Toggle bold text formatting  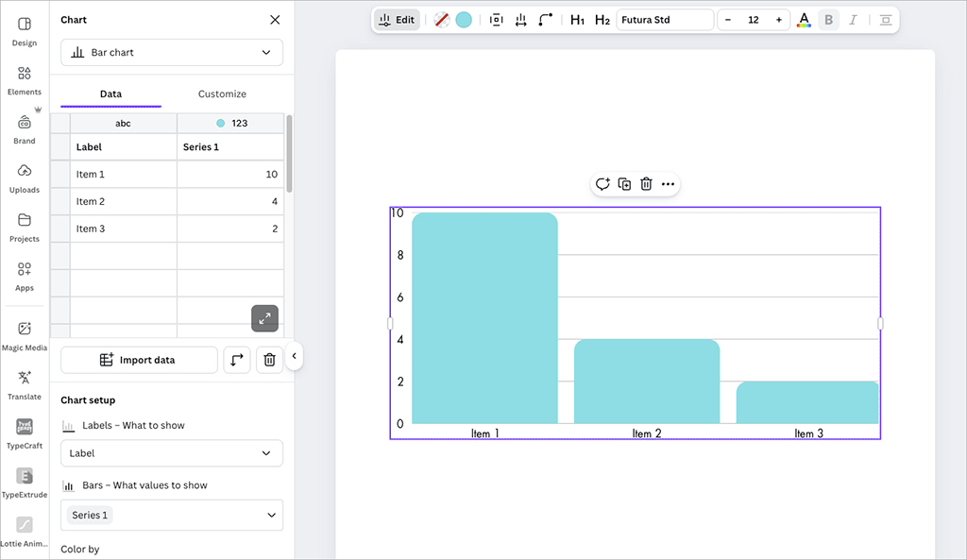(x=828, y=19)
